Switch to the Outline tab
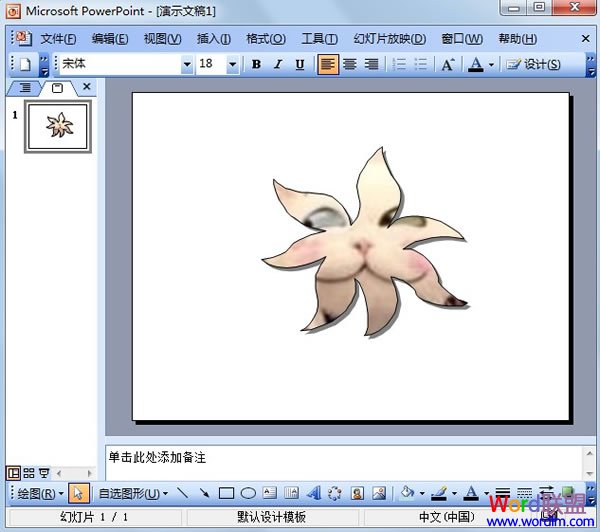This screenshot has width=600, height=532. tap(25, 88)
